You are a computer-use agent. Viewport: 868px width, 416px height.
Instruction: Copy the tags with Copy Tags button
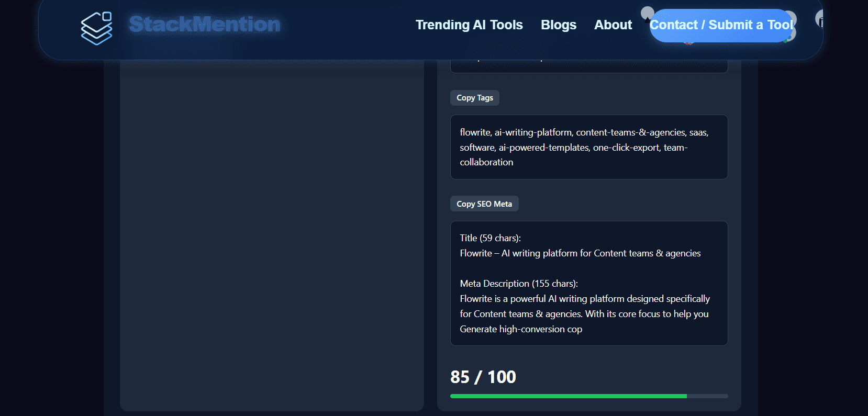click(x=475, y=98)
